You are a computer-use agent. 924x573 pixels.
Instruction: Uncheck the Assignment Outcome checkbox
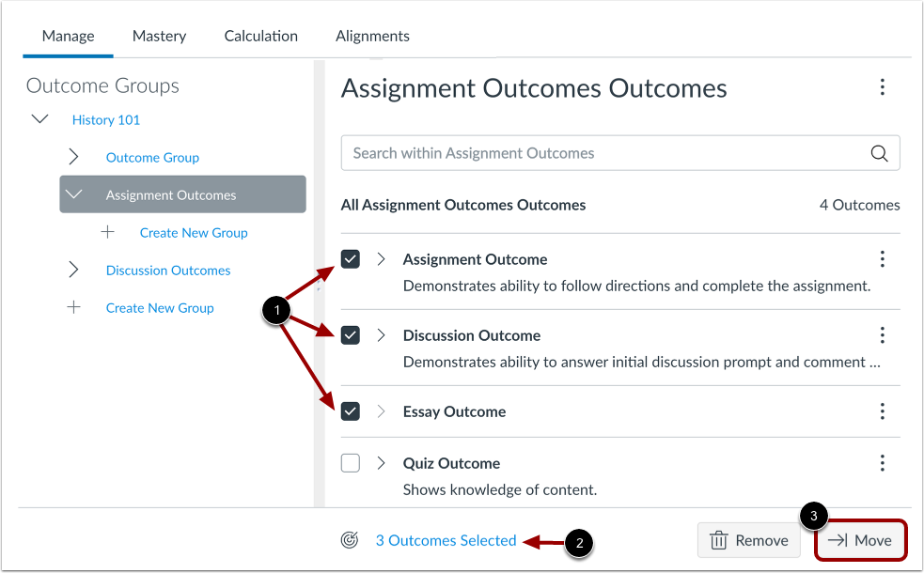click(350, 258)
